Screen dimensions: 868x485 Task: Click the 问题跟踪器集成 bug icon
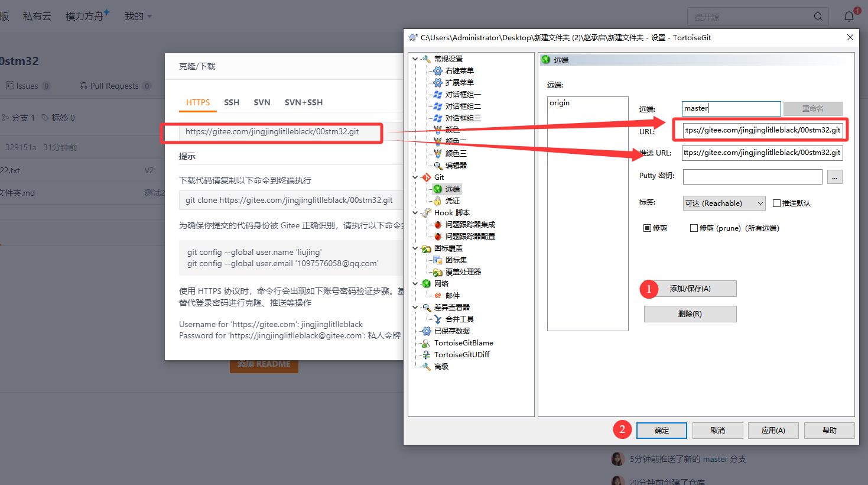[x=438, y=225]
